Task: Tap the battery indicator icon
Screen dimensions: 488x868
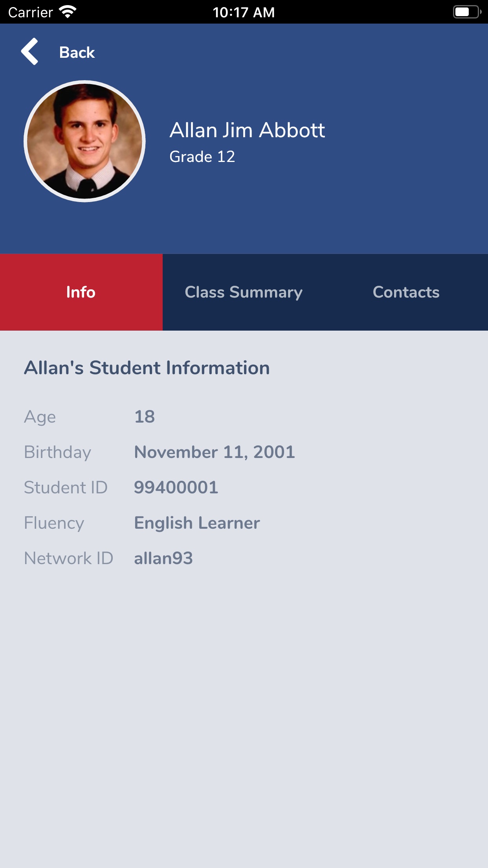Action: 467,12
